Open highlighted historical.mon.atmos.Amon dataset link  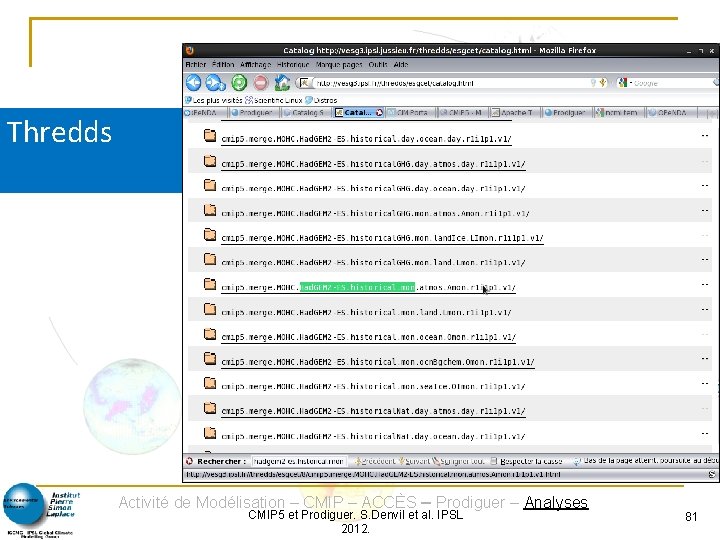pyautogui.click(x=368, y=287)
